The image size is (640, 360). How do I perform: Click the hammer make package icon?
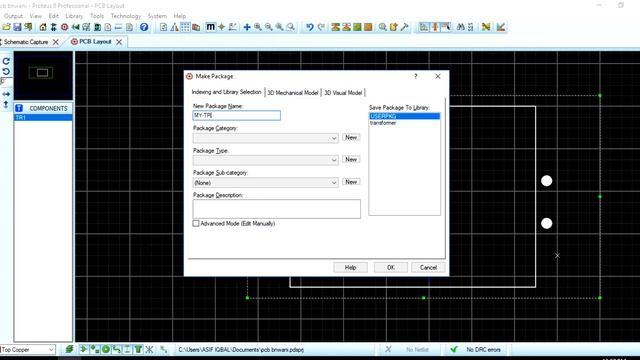(x=404, y=27)
